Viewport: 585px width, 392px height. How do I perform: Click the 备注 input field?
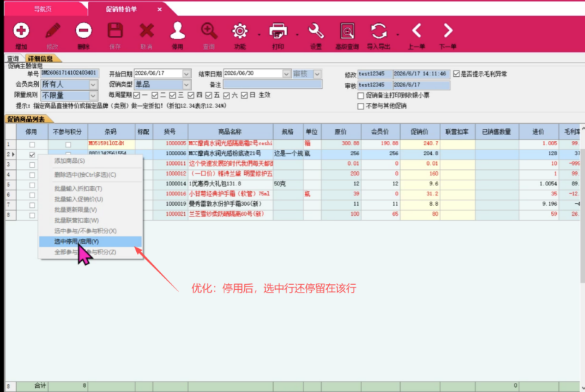point(272,85)
